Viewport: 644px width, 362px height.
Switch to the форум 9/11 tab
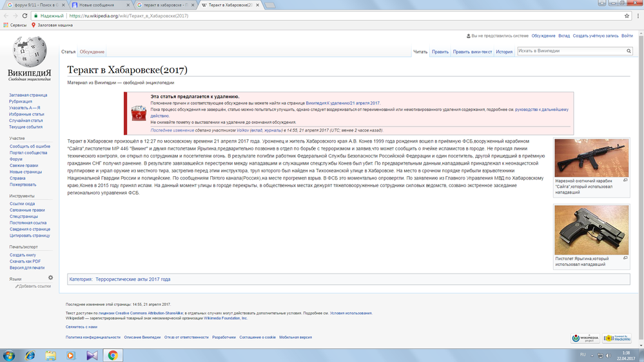[x=34, y=5]
